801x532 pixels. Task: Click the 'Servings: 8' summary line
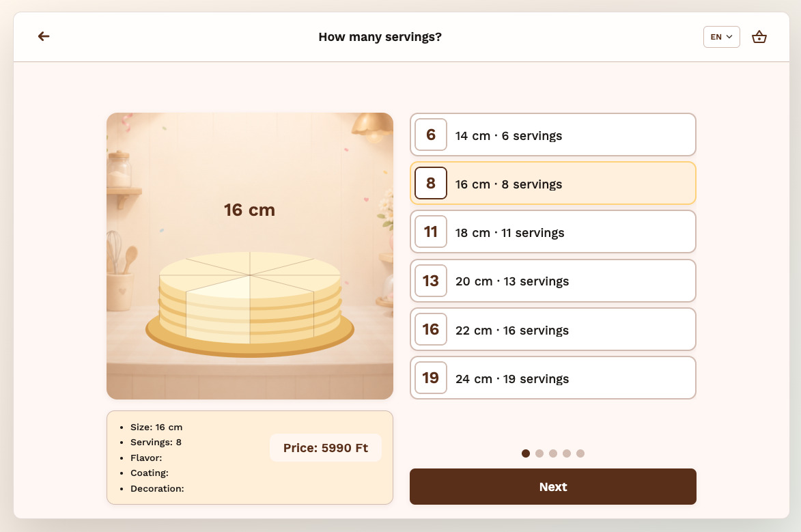click(x=156, y=442)
